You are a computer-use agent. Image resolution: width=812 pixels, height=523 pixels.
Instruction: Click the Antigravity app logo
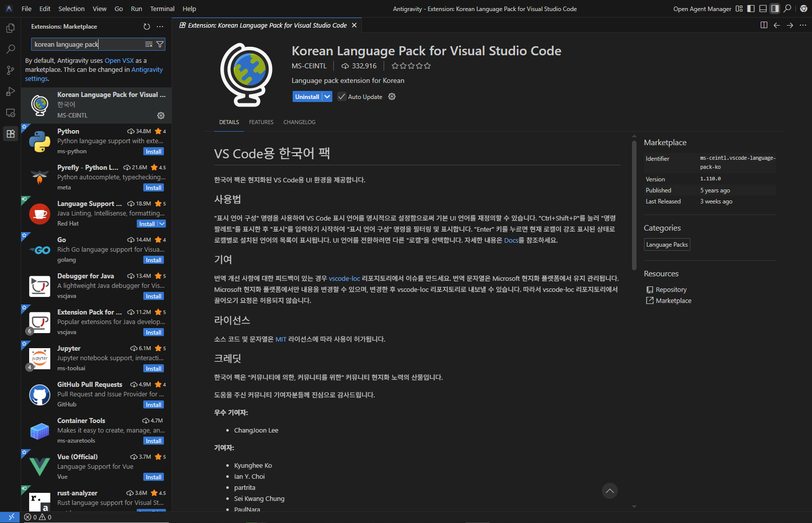click(9, 9)
